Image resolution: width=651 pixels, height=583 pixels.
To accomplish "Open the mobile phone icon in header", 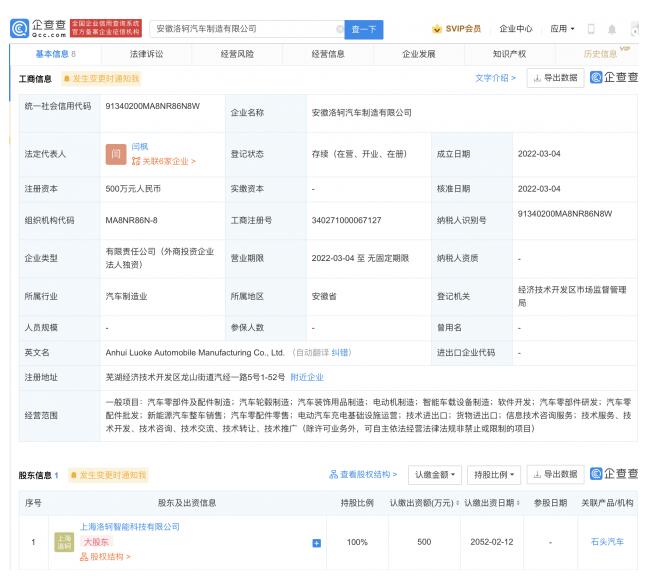I will pyautogui.click(x=590, y=29).
